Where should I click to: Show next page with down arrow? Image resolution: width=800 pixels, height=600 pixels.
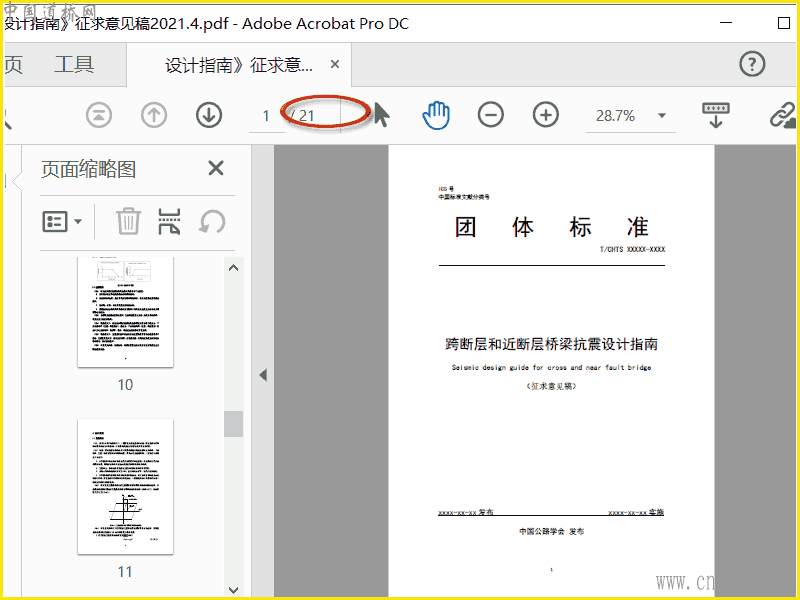tap(209, 115)
